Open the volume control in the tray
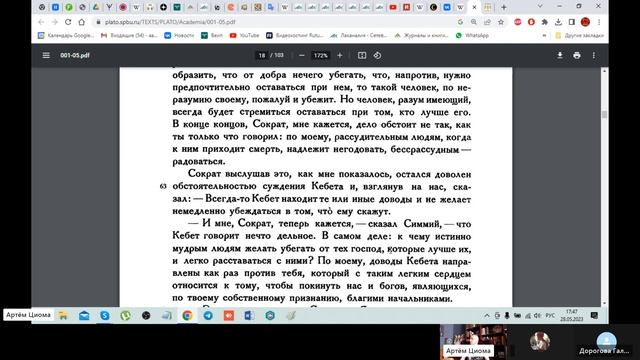Viewport: 640px width, 360px height. [537, 315]
